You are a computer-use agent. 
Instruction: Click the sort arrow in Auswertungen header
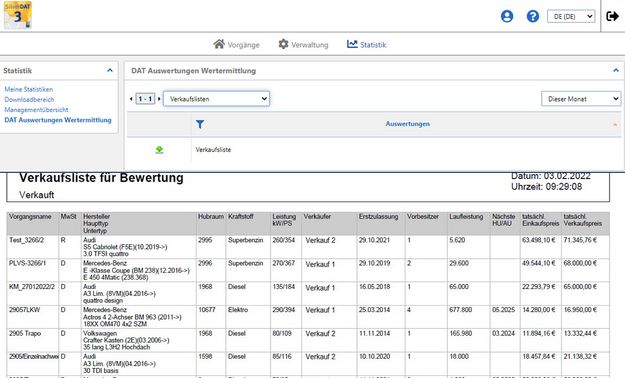pyautogui.click(x=615, y=125)
